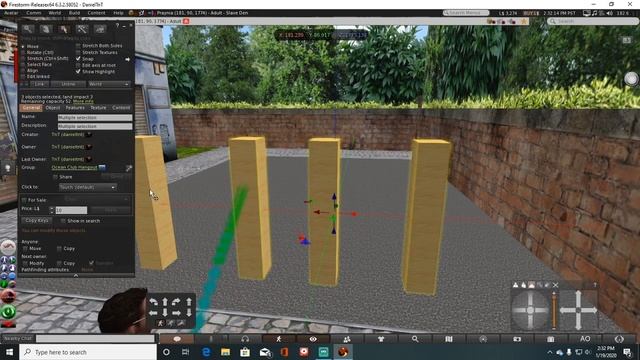The height and width of the screenshot is (360, 640).
Task: Open owner profile icon next to TnT
Action: coord(89,147)
